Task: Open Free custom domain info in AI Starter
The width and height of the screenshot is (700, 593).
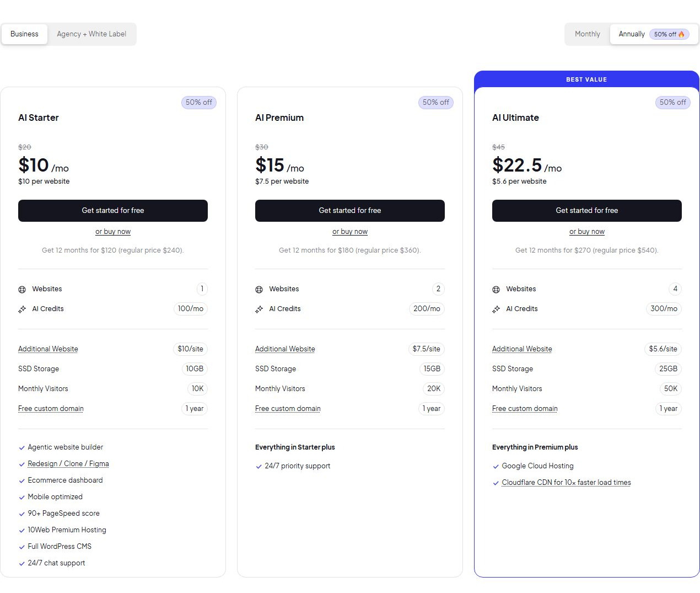Action: [51, 409]
